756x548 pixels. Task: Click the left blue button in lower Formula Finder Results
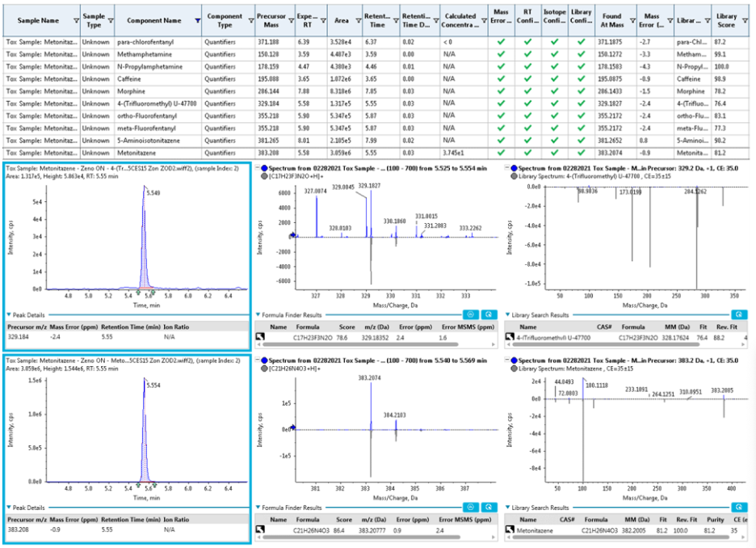(471, 507)
